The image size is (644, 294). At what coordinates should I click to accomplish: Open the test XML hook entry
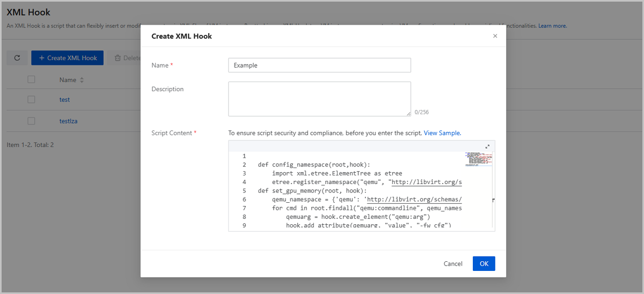click(x=64, y=100)
